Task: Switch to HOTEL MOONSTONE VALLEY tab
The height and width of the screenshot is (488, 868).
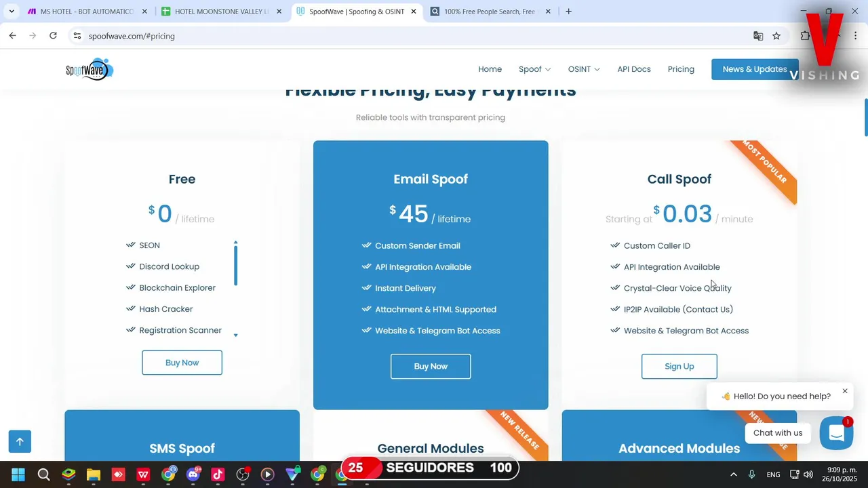Action: (222, 12)
